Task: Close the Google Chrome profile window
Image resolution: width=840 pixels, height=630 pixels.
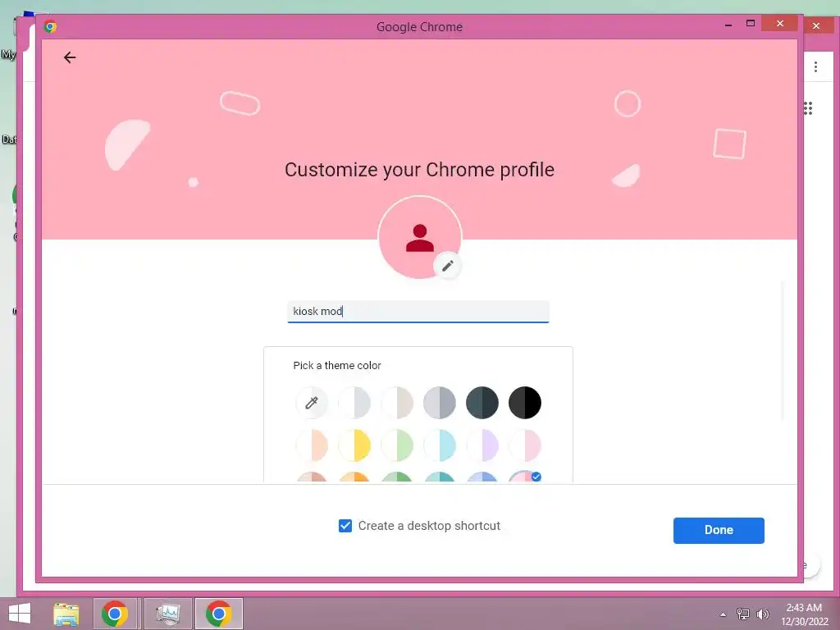Action: [780, 23]
